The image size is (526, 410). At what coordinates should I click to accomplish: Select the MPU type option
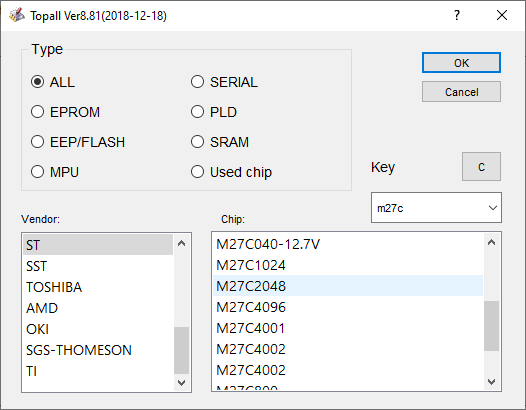[38, 172]
